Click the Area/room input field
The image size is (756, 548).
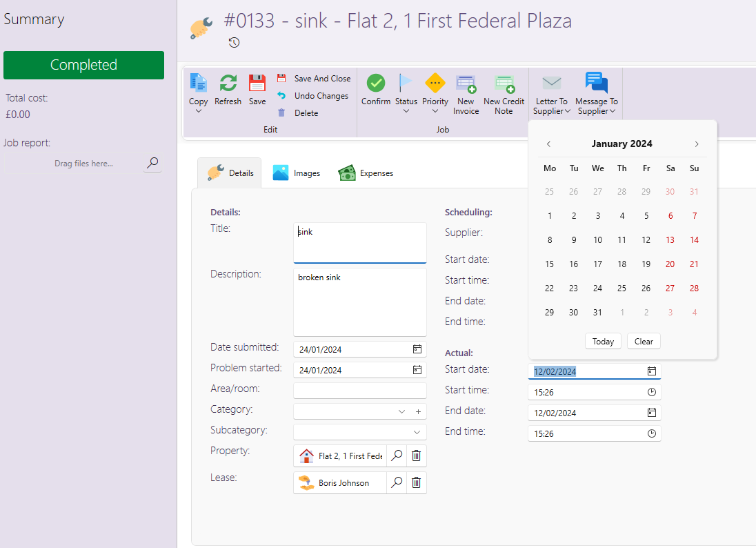click(x=359, y=391)
